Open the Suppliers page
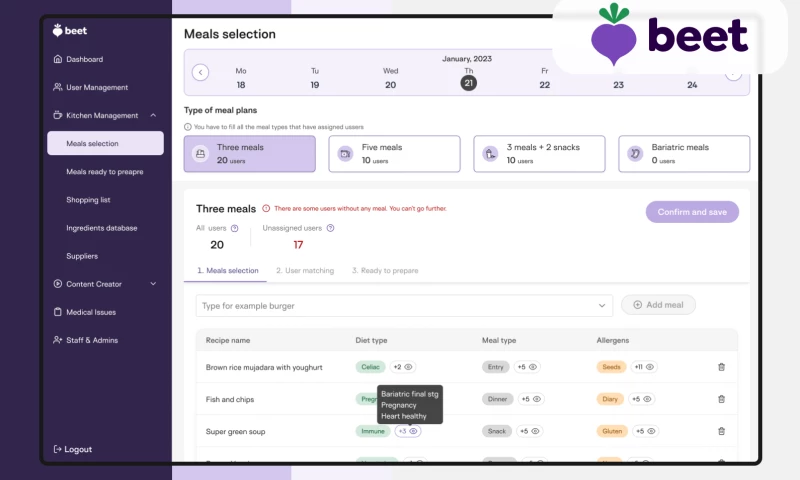 (82, 256)
